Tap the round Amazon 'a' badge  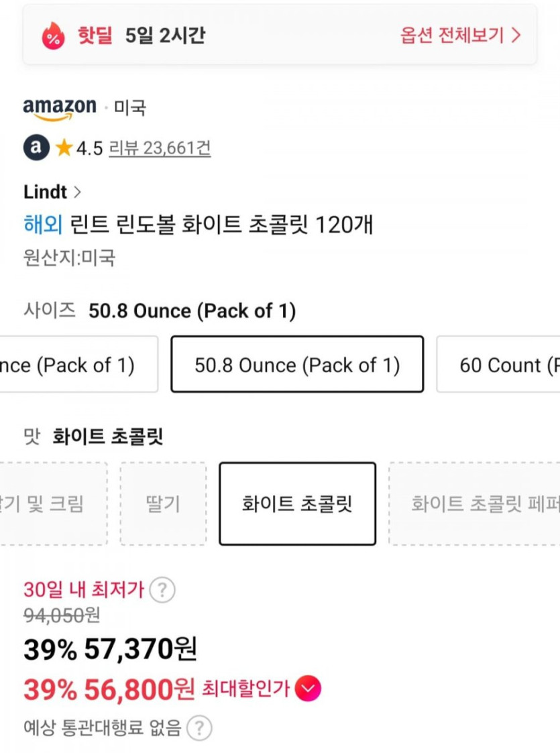(x=36, y=148)
